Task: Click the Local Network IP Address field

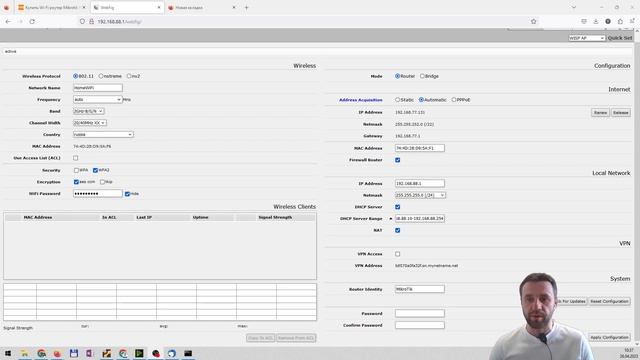Action: 420,183
